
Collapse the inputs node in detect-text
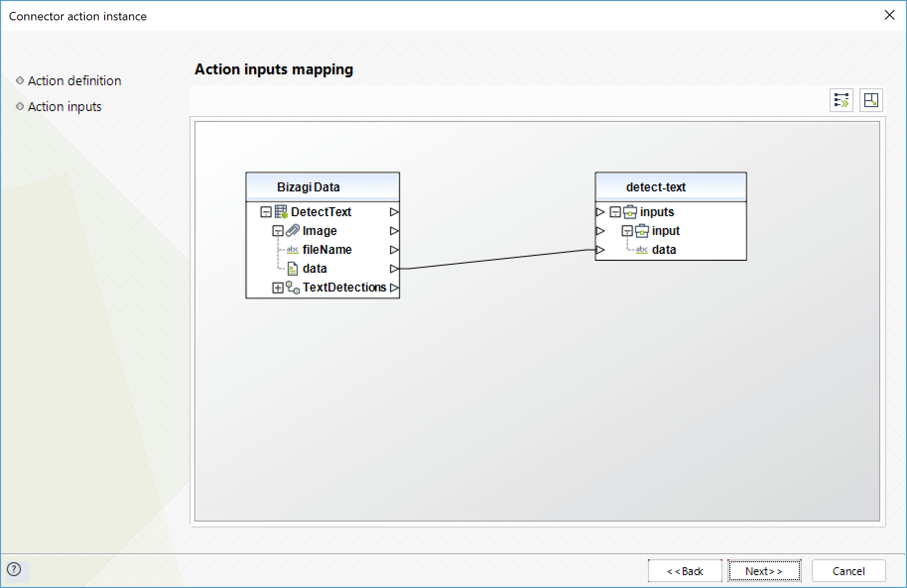(x=615, y=212)
